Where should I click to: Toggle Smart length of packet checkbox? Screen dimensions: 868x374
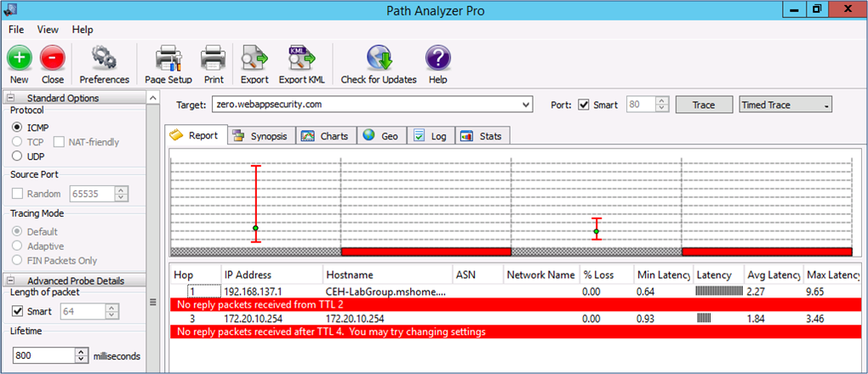point(18,311)
